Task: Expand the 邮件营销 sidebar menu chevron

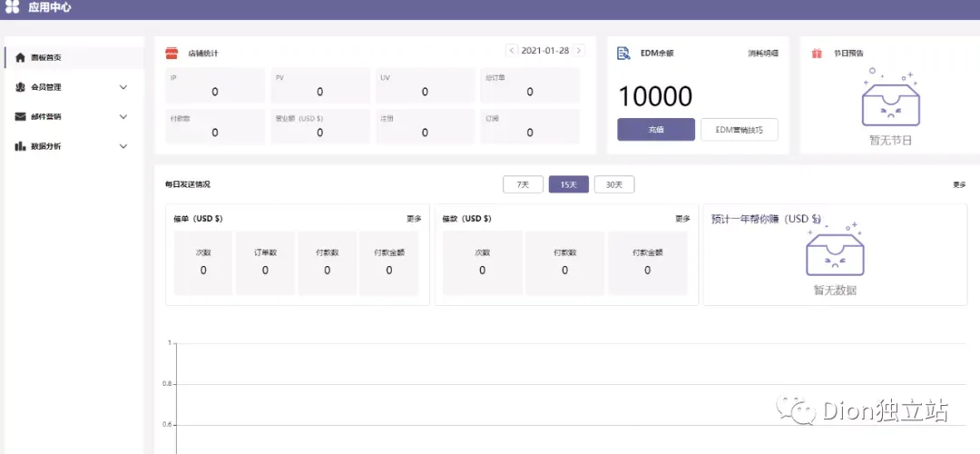Action: tap(123, 116)
